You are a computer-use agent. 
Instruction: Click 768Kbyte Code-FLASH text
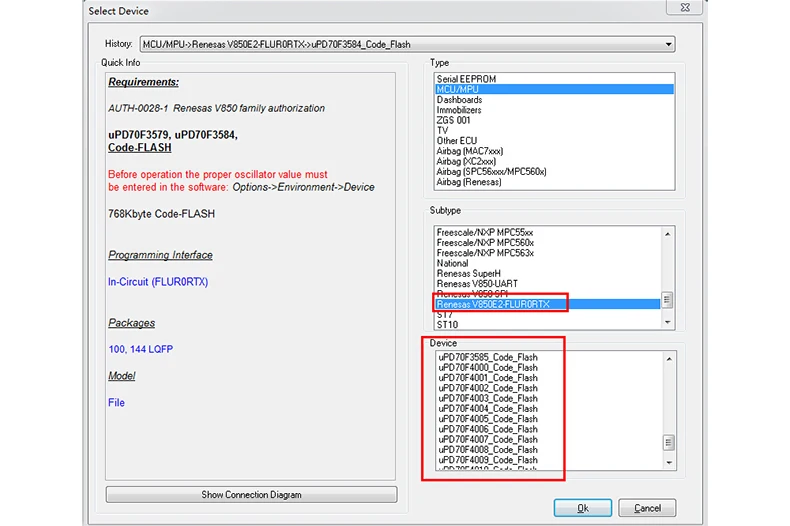click(x=161, y=214)
